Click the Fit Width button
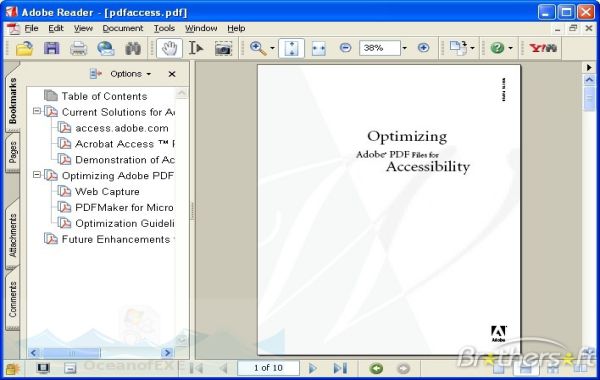This screenshot has width=600, height=380. point(318,48)
